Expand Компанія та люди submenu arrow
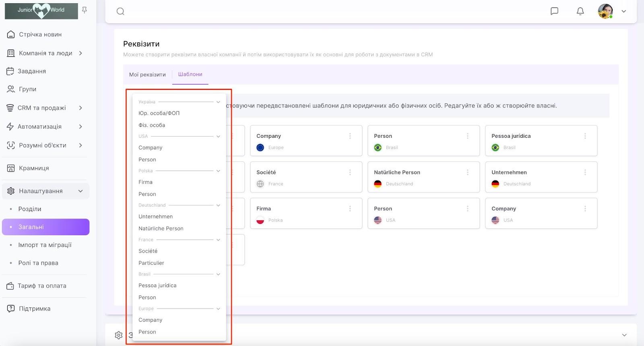644x346 pixels. coord(80,53)
